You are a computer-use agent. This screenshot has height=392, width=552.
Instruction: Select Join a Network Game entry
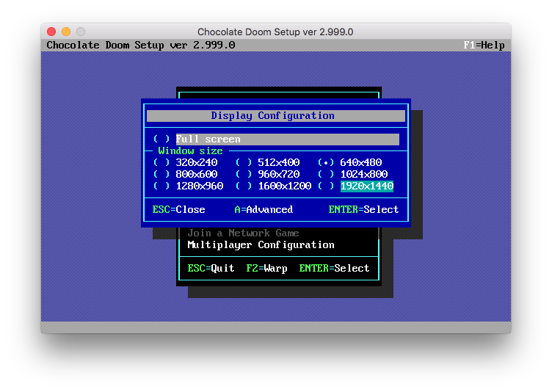243,233
